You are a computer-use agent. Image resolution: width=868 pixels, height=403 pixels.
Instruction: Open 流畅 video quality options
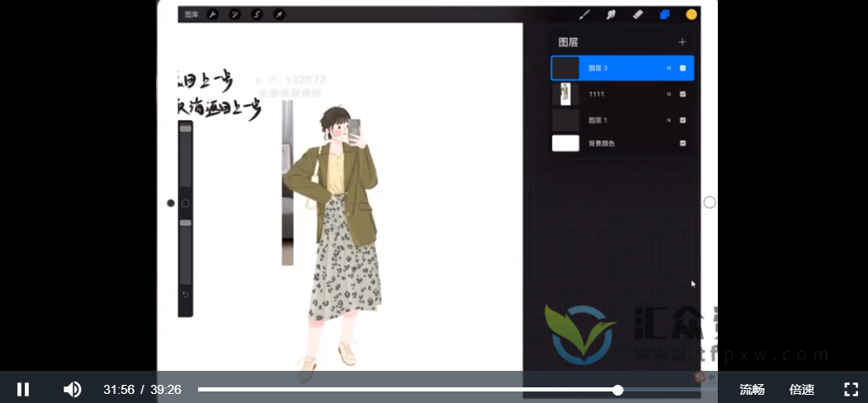[x=752, y=390]
